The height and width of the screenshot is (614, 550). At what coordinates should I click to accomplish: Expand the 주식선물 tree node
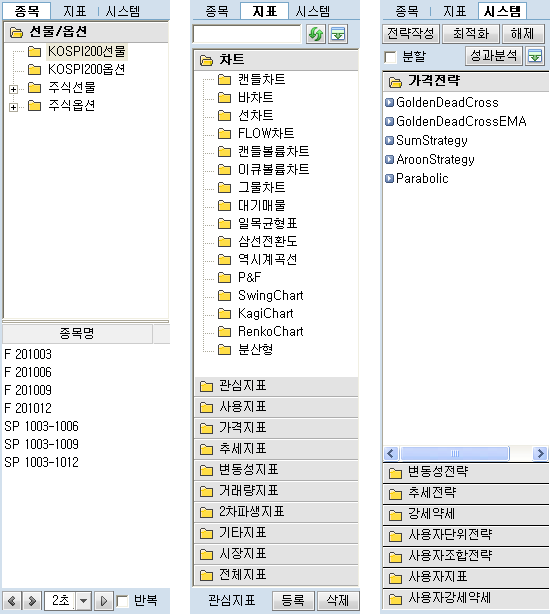[x=13, y=89]
